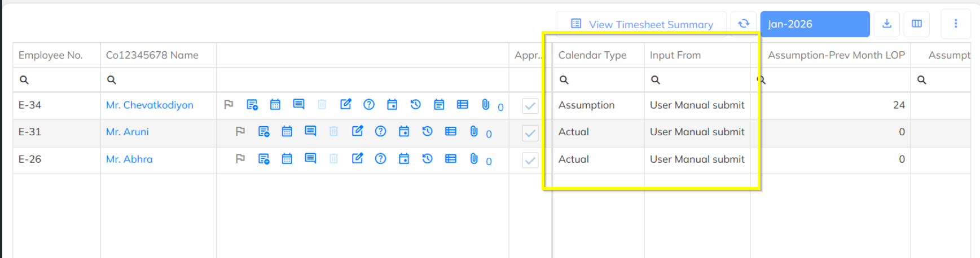This screenshot has width=980, height=258.
Task: Download the timesheet data
Action: (x=887, y=24)
